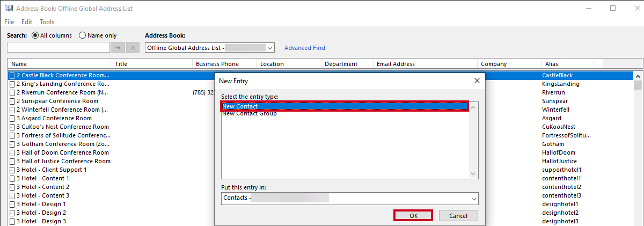Click in the search text field
The width and height of the screenshot is (644, 226).
[x=58, y=48]
